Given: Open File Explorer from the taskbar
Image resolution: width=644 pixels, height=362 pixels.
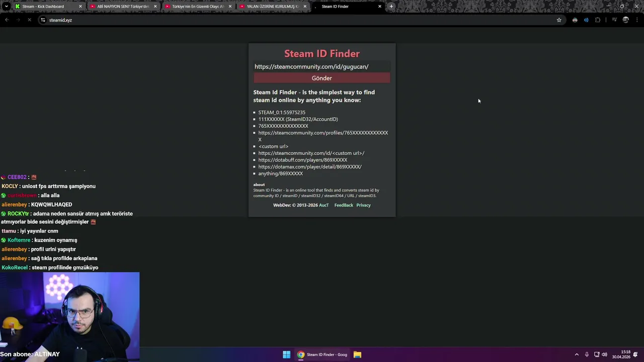Looking at the screenshot, I should pyautogui.click(x=357, y=354).
